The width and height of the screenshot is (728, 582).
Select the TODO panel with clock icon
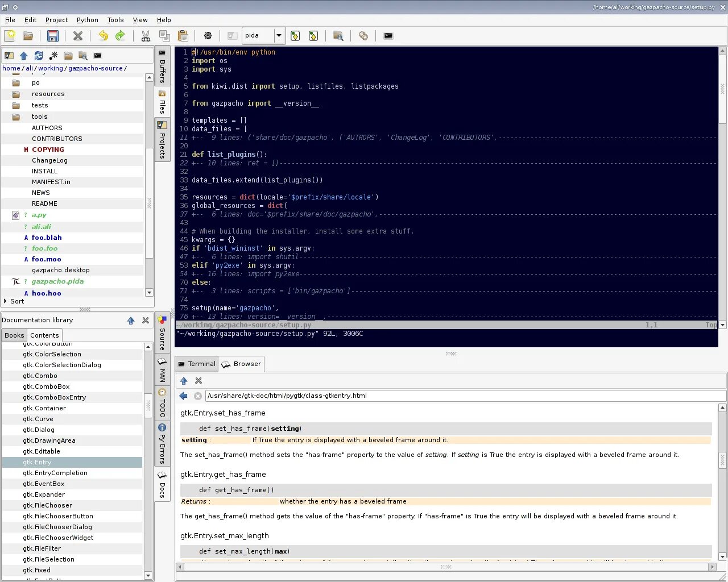tap(162, 405)
